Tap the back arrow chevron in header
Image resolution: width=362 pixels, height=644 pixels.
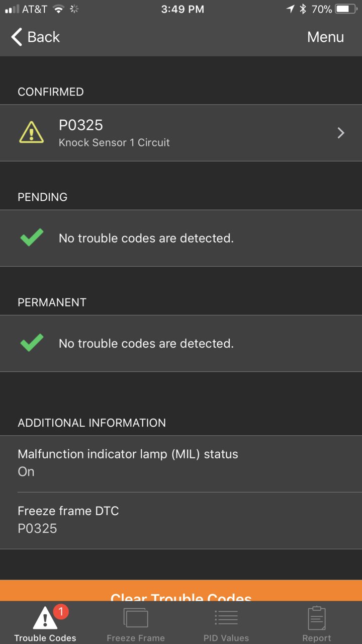pyautogui.click(x=17, y=37)
